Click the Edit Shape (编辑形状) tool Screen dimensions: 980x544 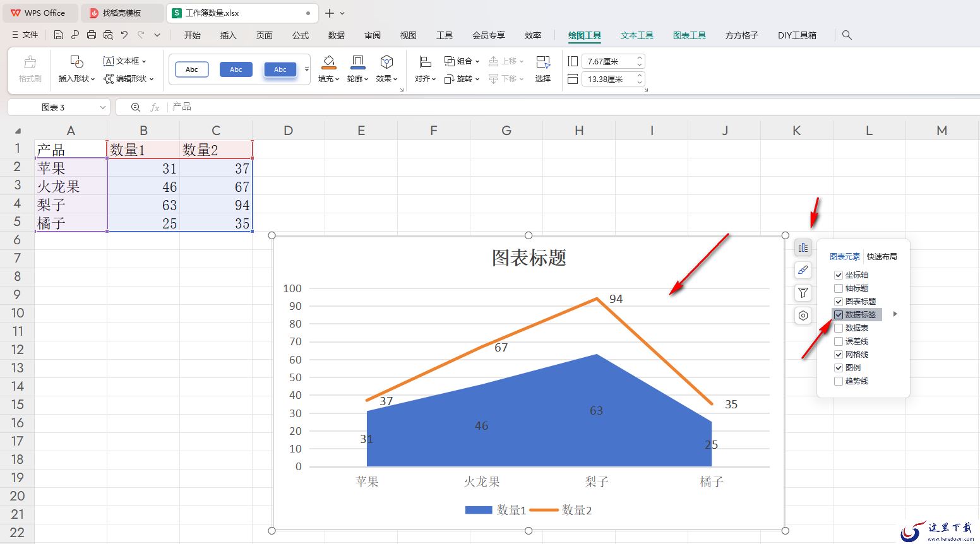click(129, 79)
